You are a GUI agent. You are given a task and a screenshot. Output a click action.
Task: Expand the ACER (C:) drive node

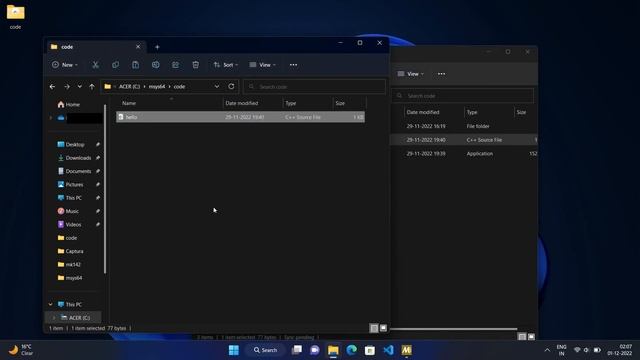click(54, 318)
